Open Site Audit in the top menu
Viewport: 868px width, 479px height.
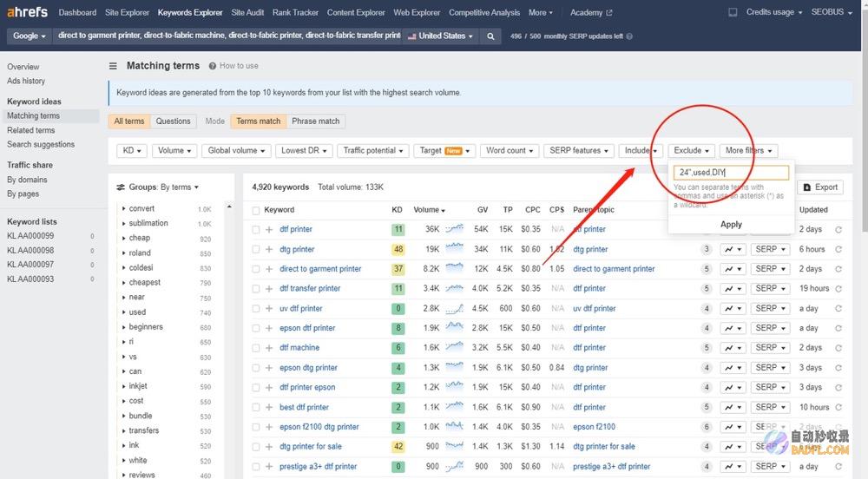click(247, 12)
